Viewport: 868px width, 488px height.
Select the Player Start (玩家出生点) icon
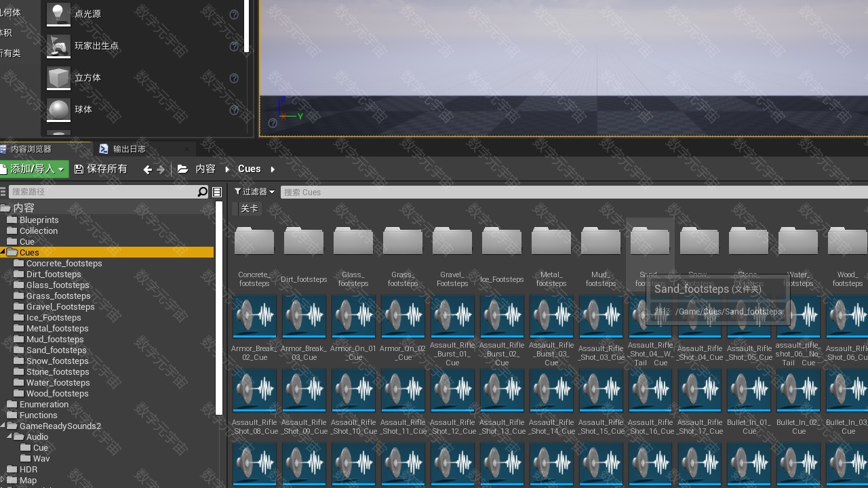pos(58,46)
